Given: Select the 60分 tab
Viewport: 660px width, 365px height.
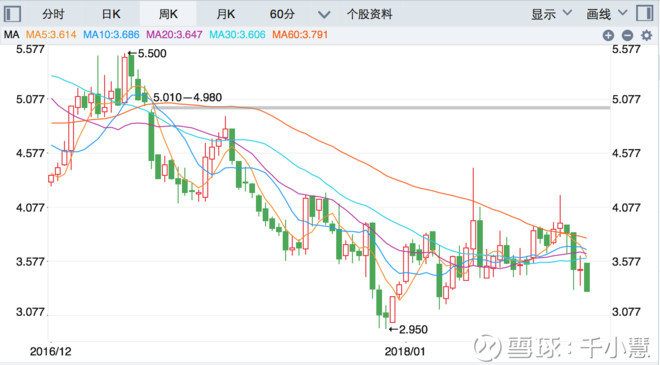Looking at the screenshot, I should 282,14.
